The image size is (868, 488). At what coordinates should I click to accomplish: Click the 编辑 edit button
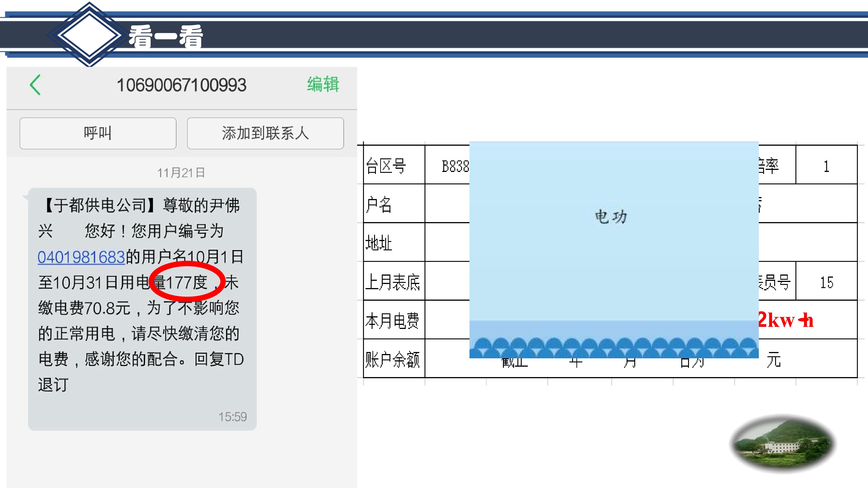[x=323, y=84]
